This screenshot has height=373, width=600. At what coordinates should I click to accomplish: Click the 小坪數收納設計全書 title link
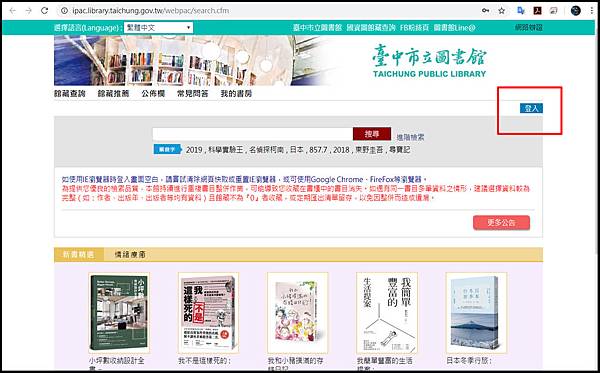[x=117, y=364]
